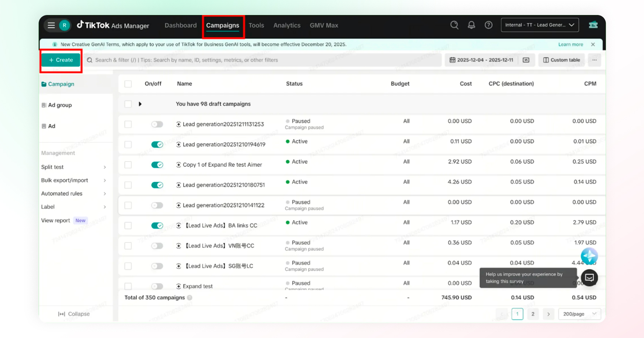Disable Copy 1 of Expand Re test Aimer
This screenshot has width=644, height=338.
point(157,165)
